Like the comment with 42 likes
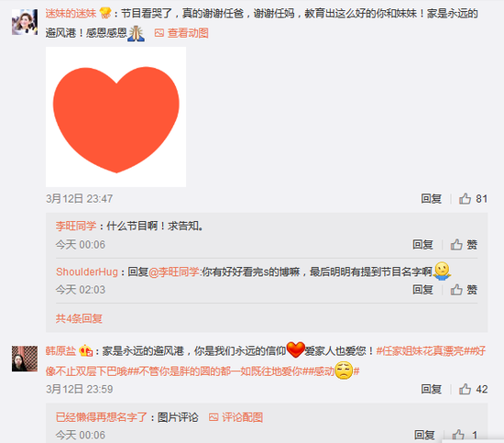 465,389
